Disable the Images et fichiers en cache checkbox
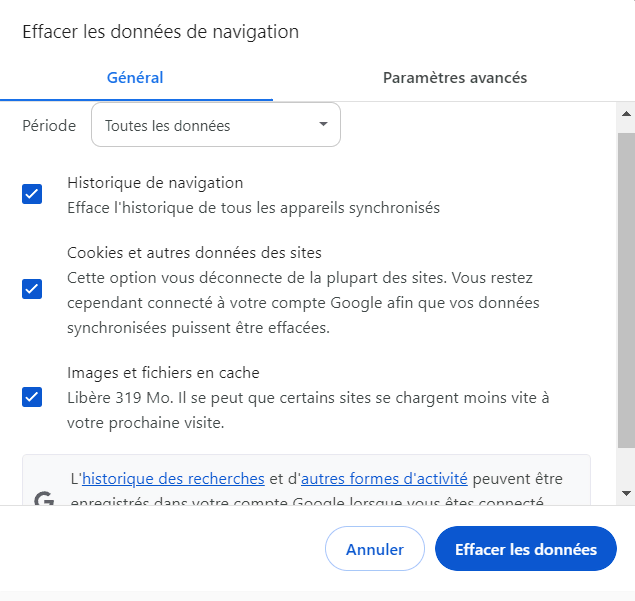Viewport: 635px width, 601px height. (x=32, y=397)
